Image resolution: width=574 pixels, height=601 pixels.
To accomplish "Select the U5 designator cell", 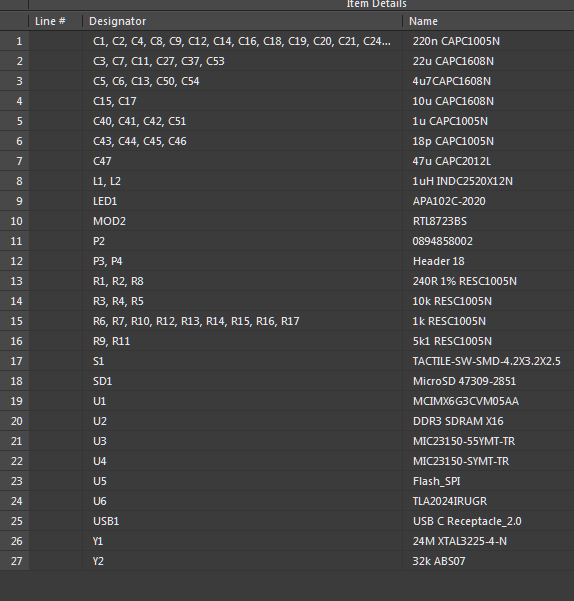I will [243, 481].
